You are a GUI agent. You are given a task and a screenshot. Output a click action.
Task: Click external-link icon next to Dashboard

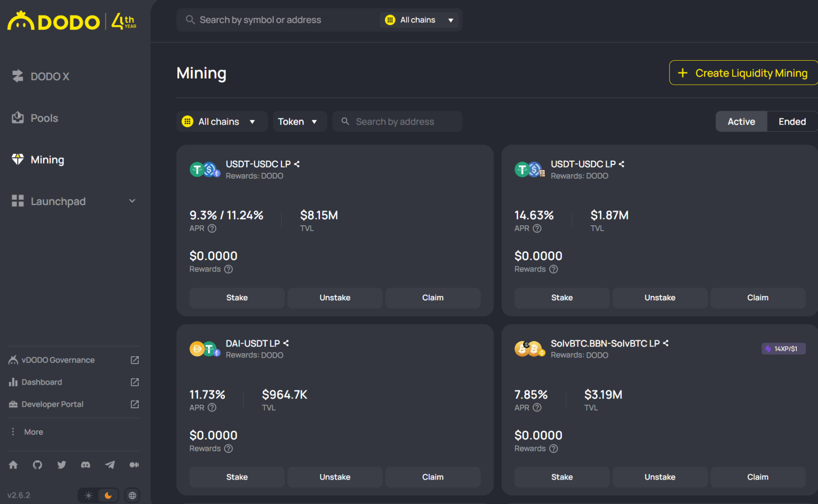(x=135, y=382)
